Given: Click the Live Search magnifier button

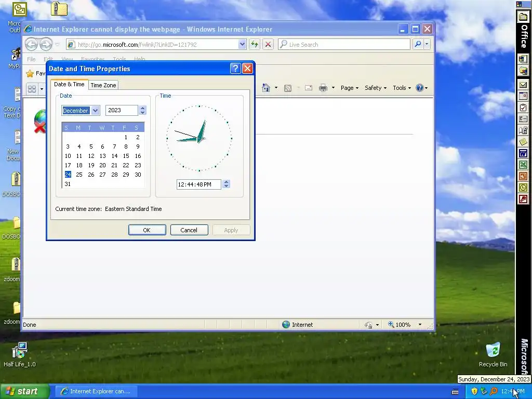Looking at the screenshot, I should click(x=418, y=44).
